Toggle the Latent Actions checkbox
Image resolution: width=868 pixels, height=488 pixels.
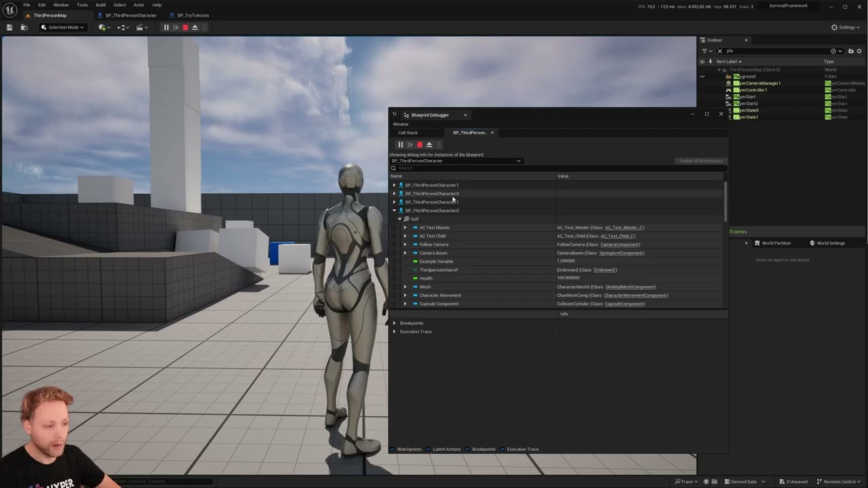429,449
